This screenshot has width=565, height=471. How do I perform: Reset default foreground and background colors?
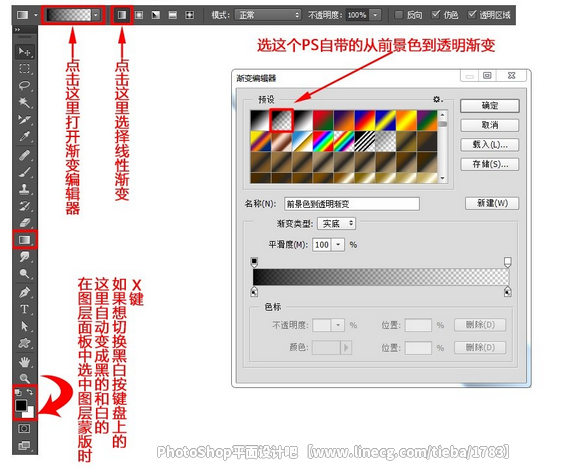(19, 392)
